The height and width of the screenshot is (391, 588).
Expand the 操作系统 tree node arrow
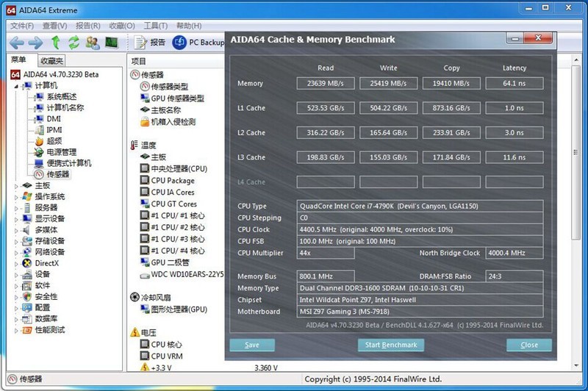16,197
